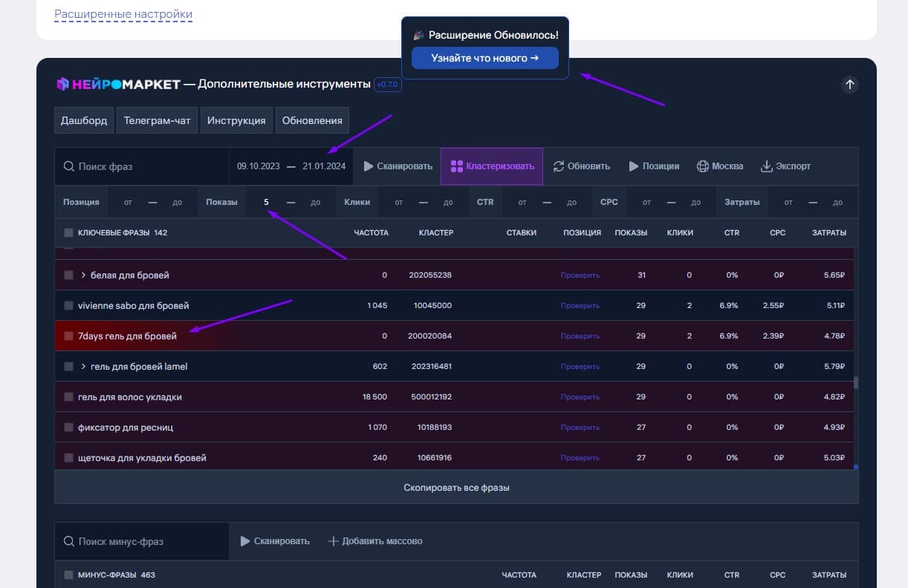908x588 pixels.
Task: Click the start date 09.10.2023
Action: (259, 166)
